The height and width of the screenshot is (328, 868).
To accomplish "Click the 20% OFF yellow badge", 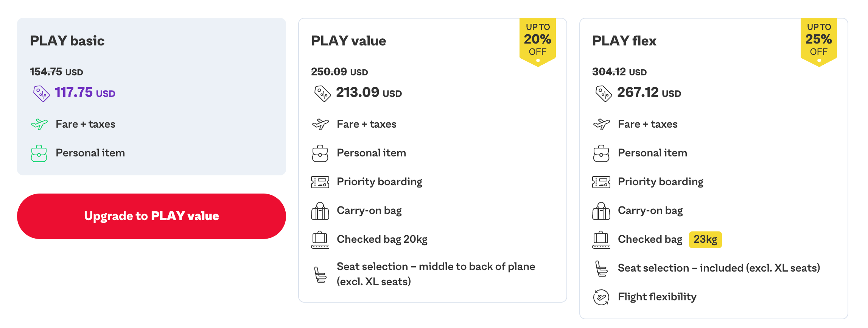I will (538, 40).
